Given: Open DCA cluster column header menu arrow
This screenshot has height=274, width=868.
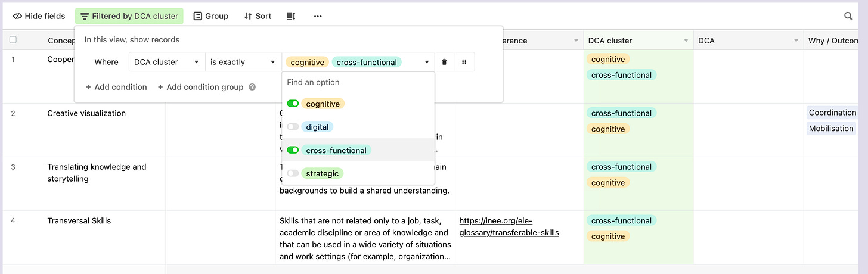Looking at the screenshot, I should coord(686,41).
